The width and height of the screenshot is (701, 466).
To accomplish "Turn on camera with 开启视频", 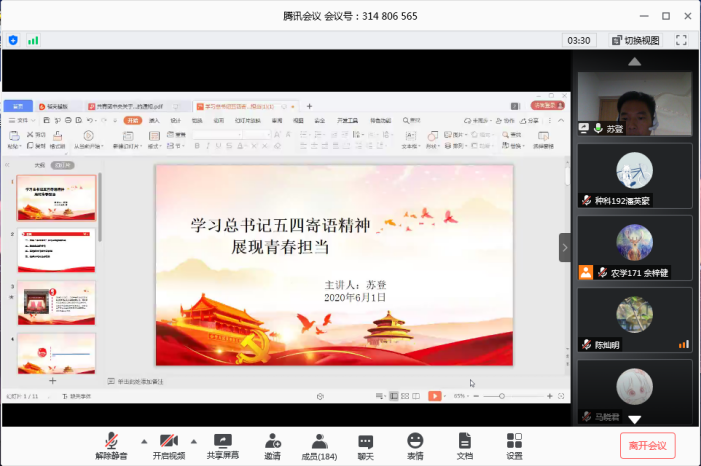I will pyautogui.click(x=170, y=446).
